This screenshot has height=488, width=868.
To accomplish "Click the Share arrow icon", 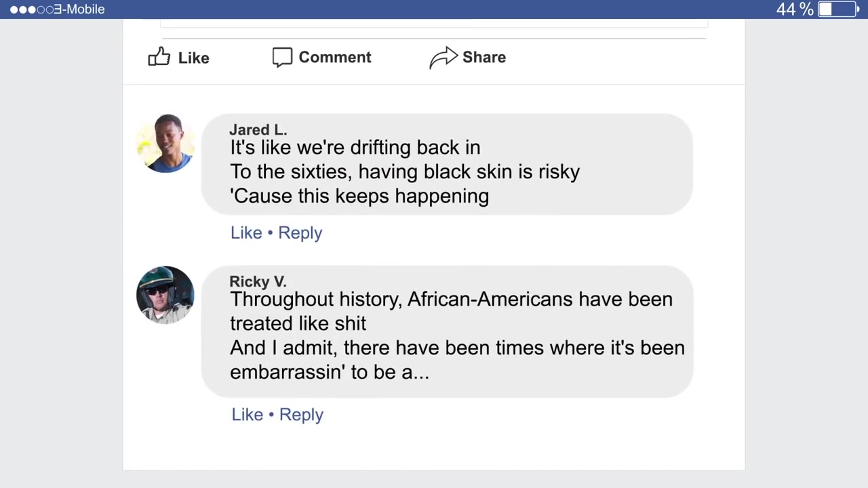I will point(443,58).
